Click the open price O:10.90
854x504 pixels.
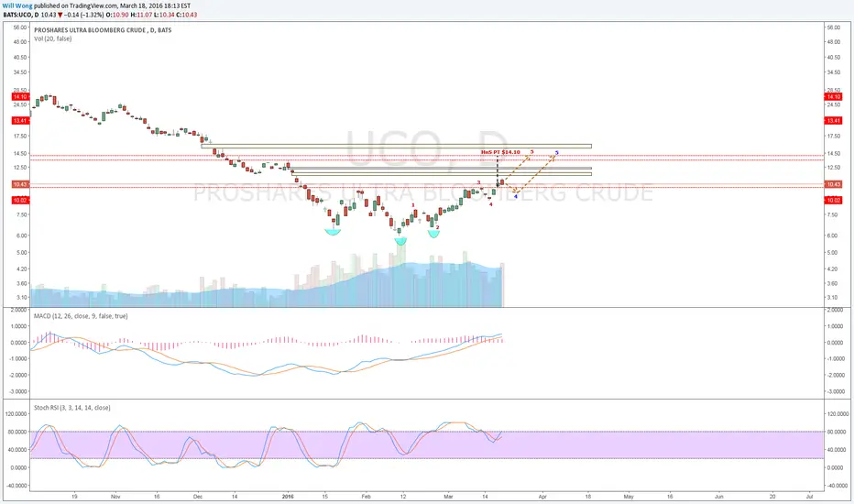coord(117,15)
